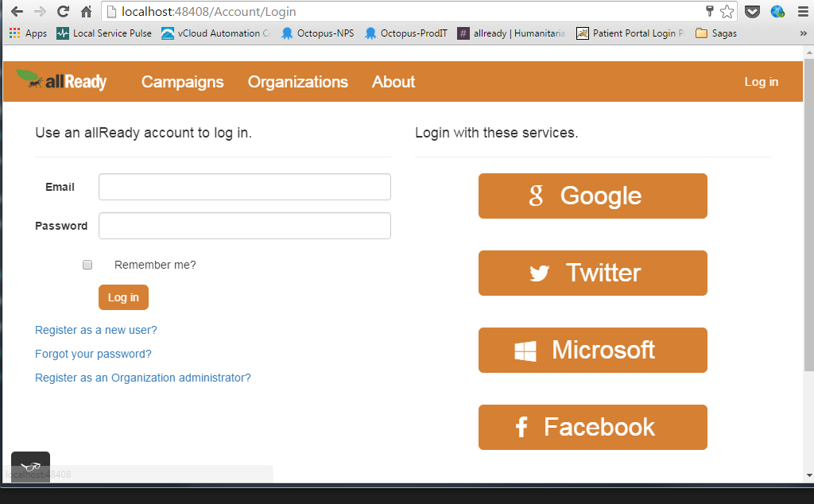Click the browser Back arrow
This screenshot has width=814, height=504.
(x=17, y=11)
